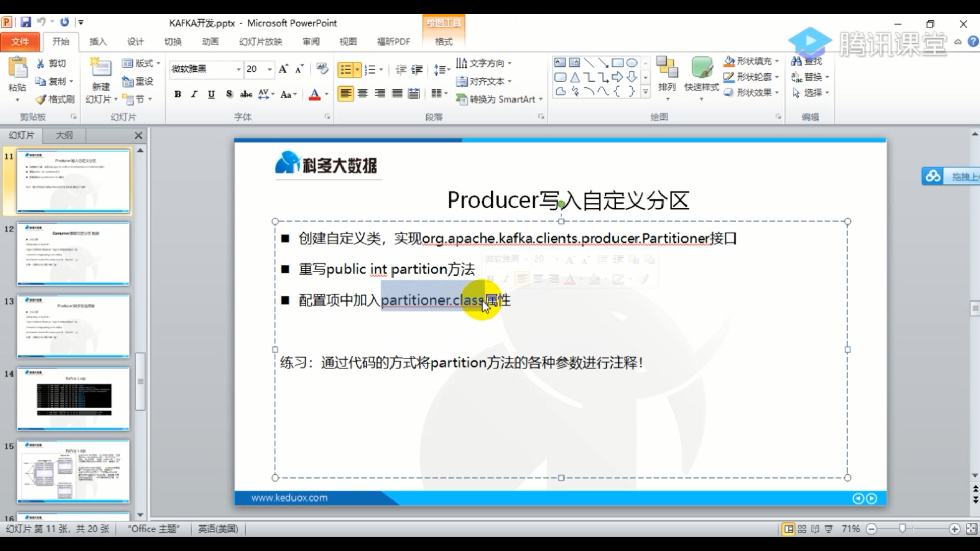Open the font name dropdown
The image size is (980, 551).
coord(238,69)
